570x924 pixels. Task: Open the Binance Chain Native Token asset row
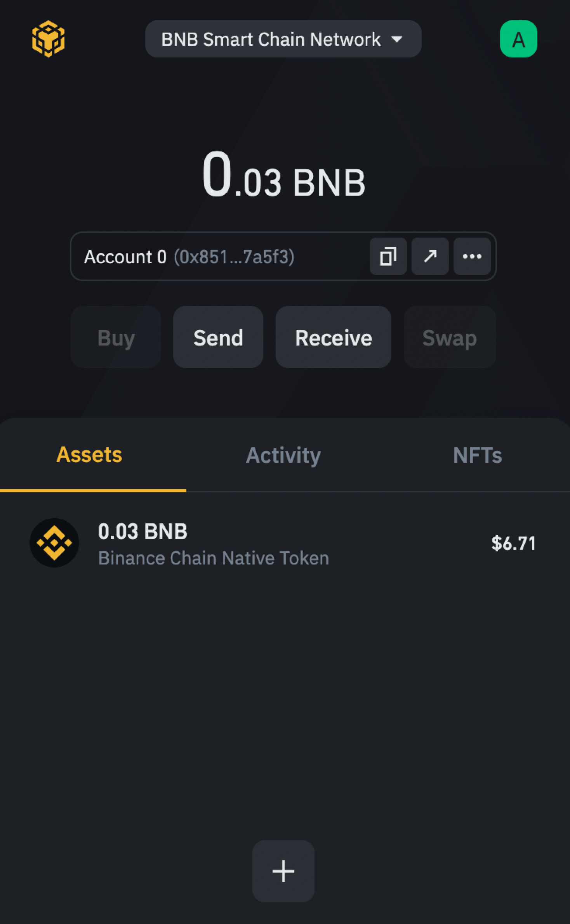point(214,558)
